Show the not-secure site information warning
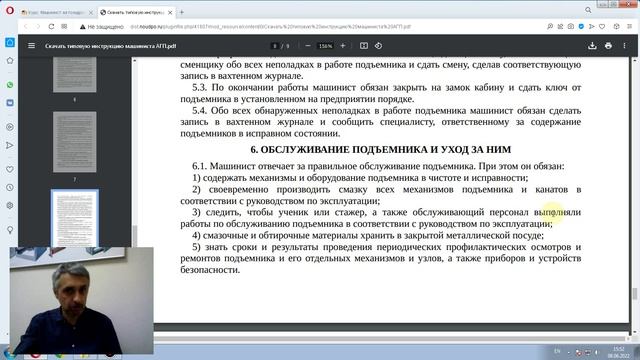640x360 pixels. click(x=101, y=27)
